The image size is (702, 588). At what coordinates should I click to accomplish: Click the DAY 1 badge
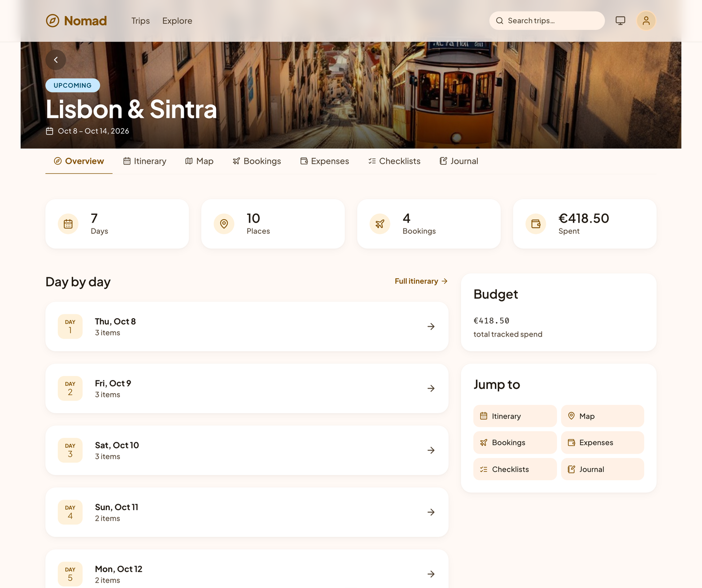point(70,326)
